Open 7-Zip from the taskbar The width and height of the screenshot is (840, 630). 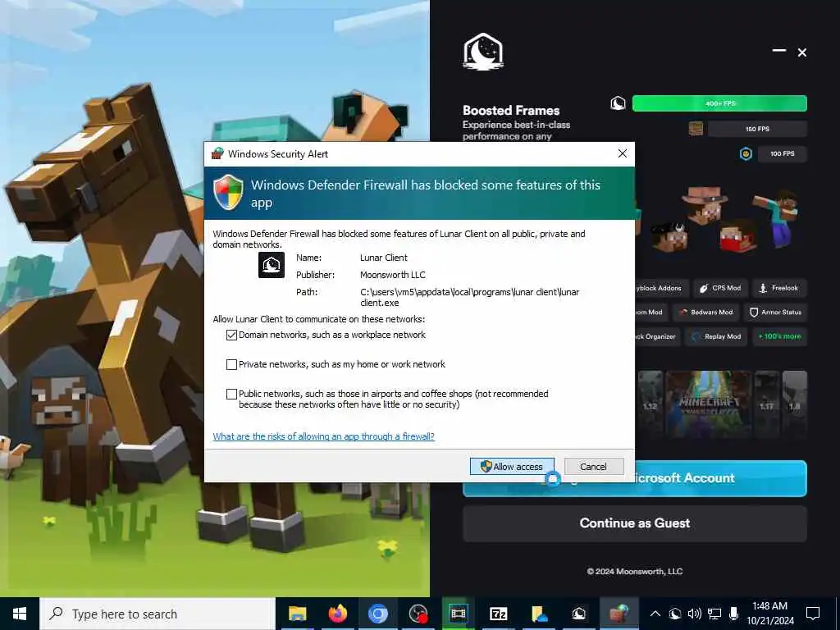tap(498, 614)
